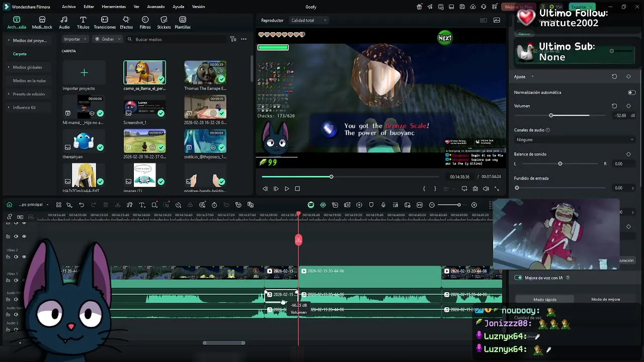
Task: Select the Modo rápido button
Action: coord(545,300)
